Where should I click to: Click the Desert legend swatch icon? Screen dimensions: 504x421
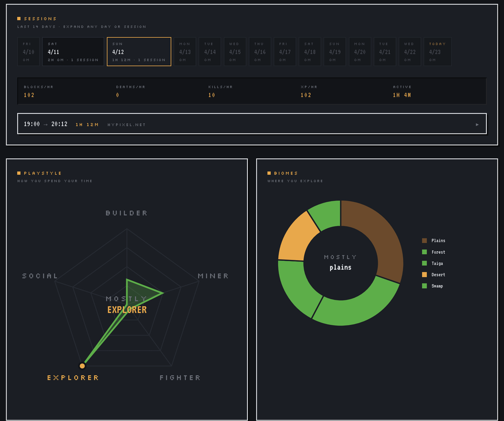pyautogui.click(x=424, y=275)
